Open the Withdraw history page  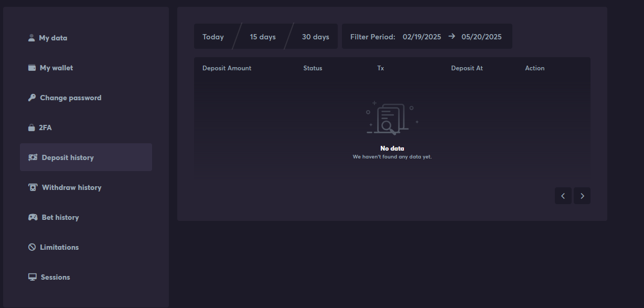tap(71, 187)
